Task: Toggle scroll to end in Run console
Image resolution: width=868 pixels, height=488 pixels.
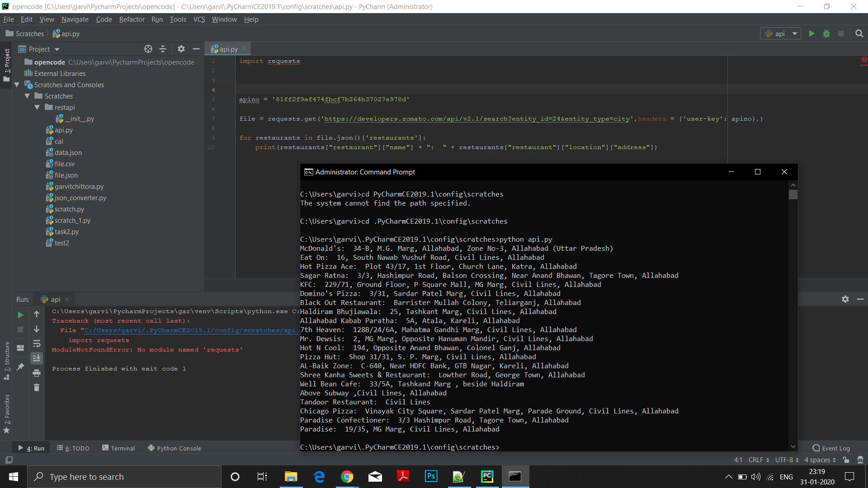Action: click(x=37, y=358)
